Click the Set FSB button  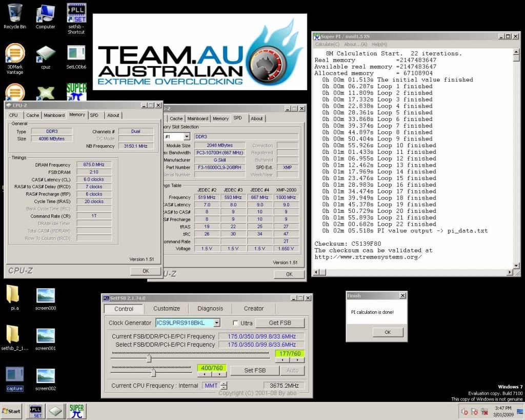(255, 370)
